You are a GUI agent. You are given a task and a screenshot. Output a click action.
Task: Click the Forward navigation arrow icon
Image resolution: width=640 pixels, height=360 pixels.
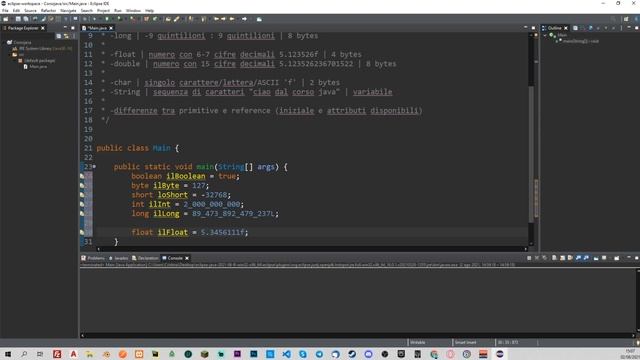(x=244, y=19)
